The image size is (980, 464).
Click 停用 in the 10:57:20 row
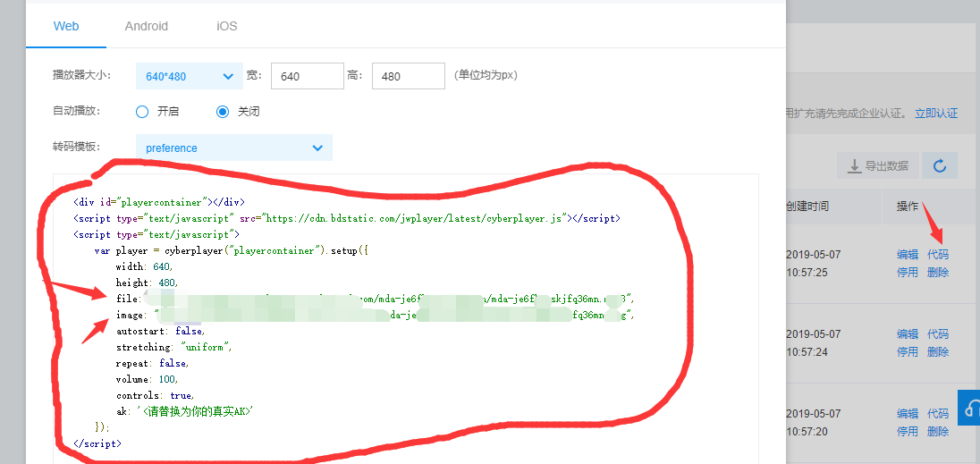pos(908,432)
